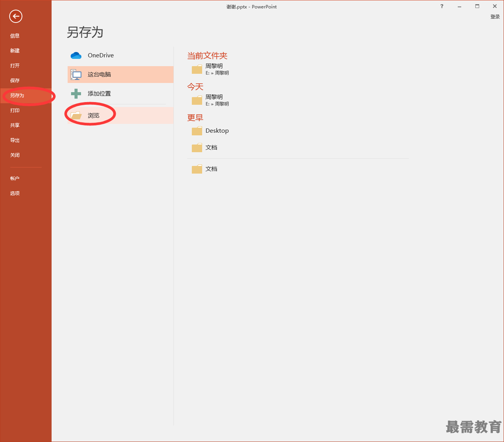The width and height of the screenshot is (504, 442).
Task: Click 浏览 to browse folders
Action: coord(120,115)
